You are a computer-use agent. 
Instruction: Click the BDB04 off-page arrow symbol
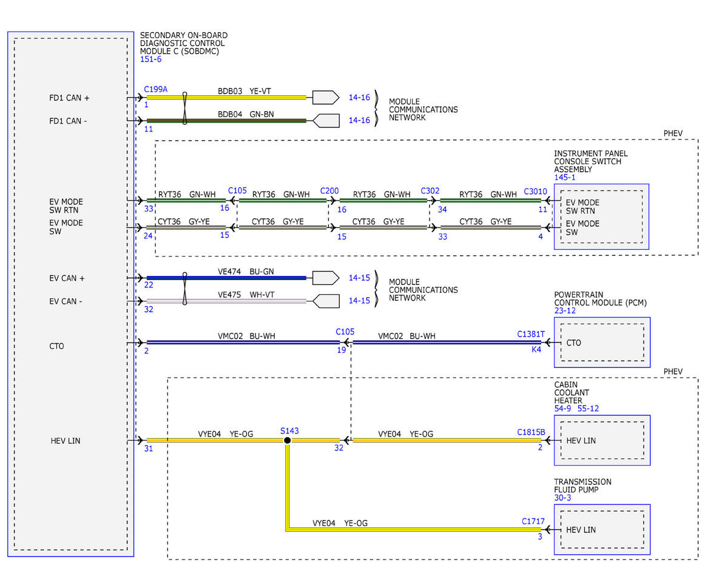coord(326,121)
